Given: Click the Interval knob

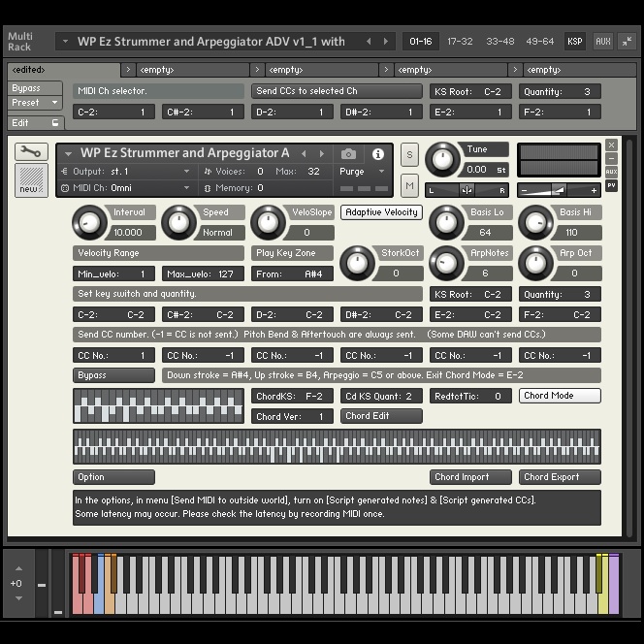Looking at the screenshot, I should point(89,223).
